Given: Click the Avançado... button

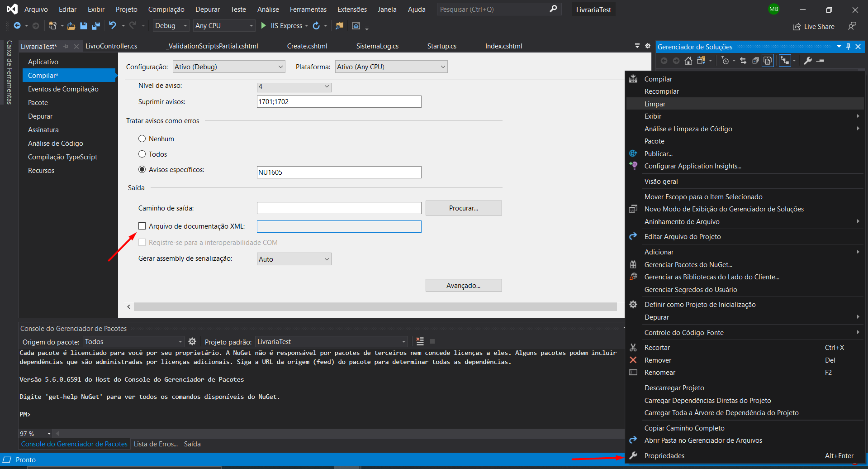Looking at the screenshot, I should (464, 286).
